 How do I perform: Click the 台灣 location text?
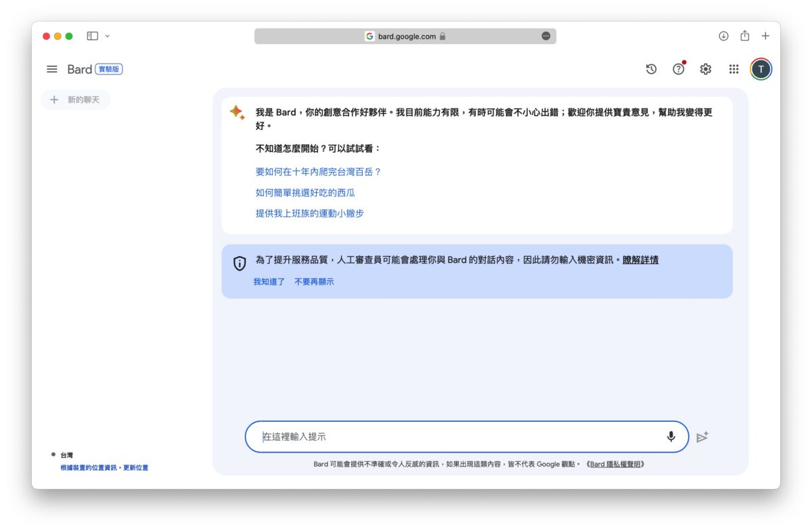click(x=66, y=455)
